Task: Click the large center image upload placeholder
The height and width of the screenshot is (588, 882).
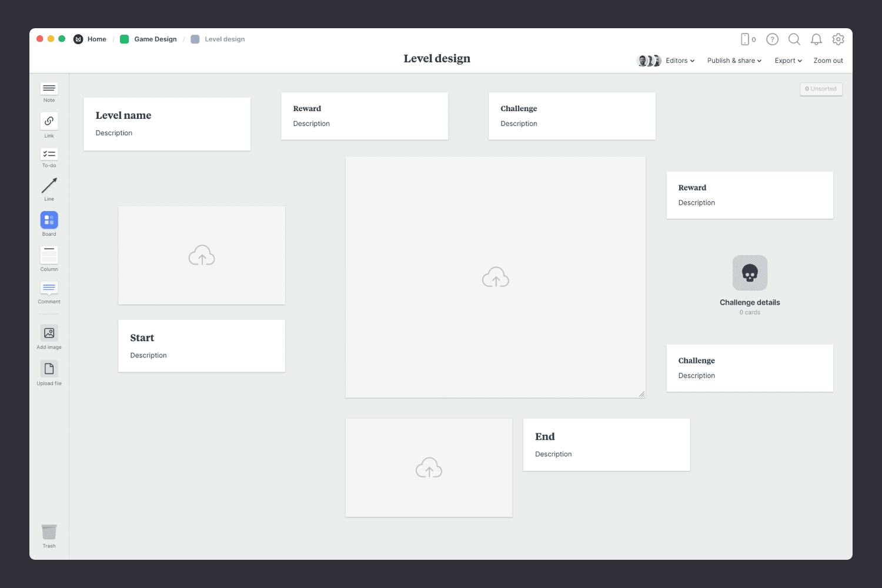Action: click(495, 278)
